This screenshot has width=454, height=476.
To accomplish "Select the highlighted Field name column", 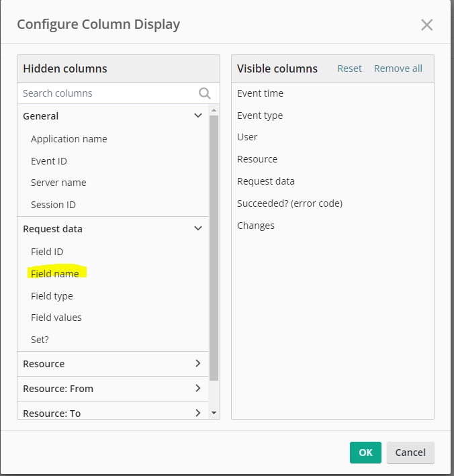I will coord(55,273).
